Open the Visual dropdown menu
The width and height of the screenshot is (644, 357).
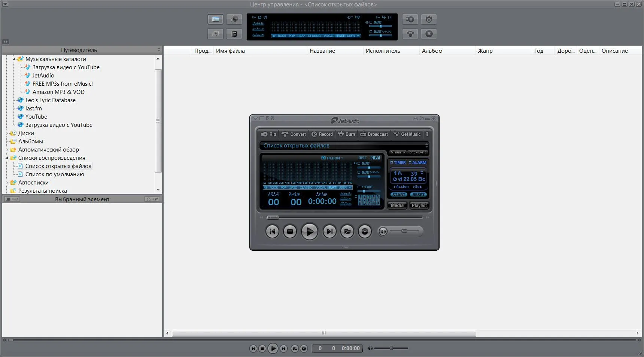point(398,152)
